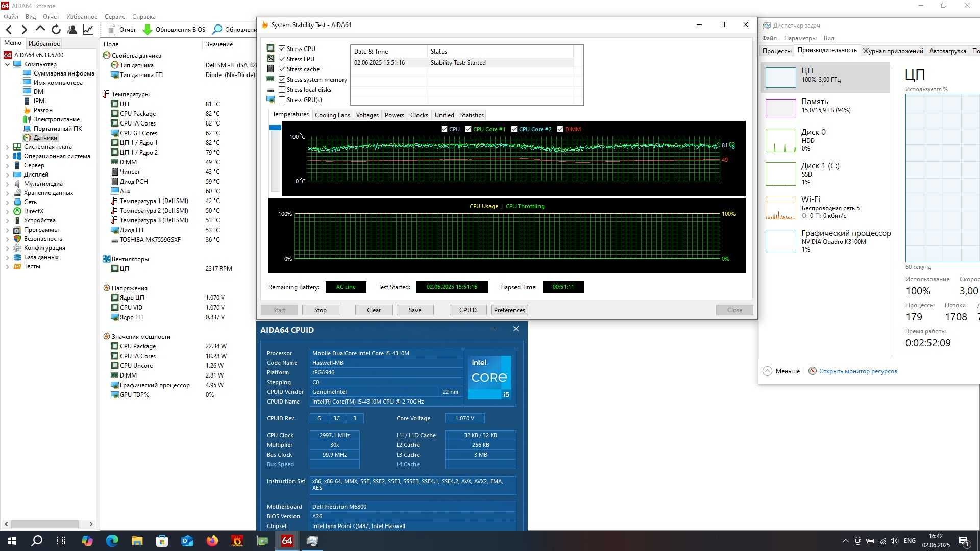
Task: Open the Cooling Fans tab
Action: (x=332, y=115)
